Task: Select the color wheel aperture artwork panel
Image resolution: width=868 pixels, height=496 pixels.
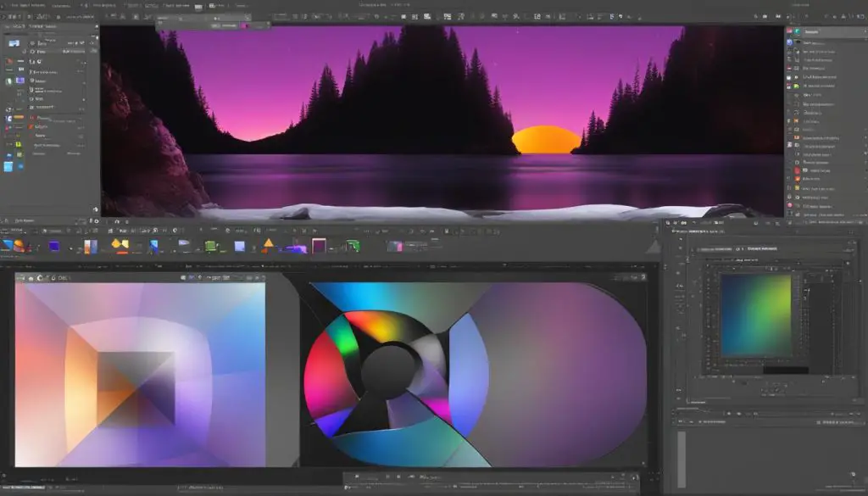Action: [475, 375]
